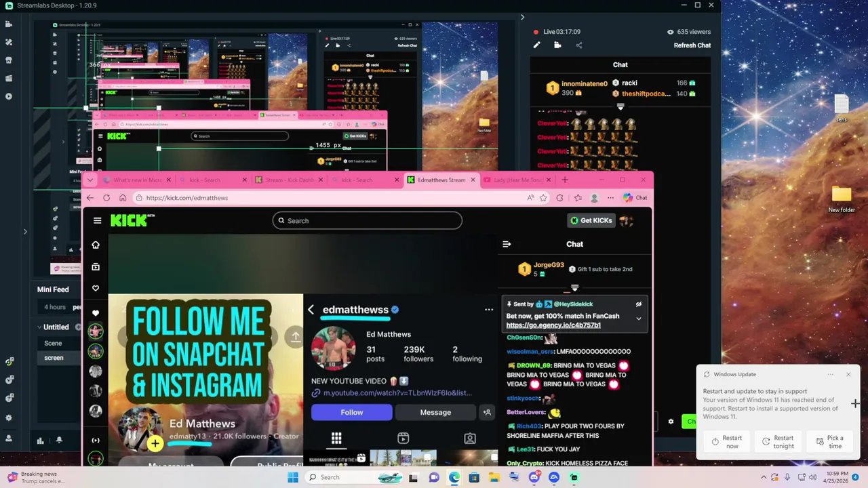
Task: Collapse Streamlabs chat panel top chevron
Action: [522, 18]
